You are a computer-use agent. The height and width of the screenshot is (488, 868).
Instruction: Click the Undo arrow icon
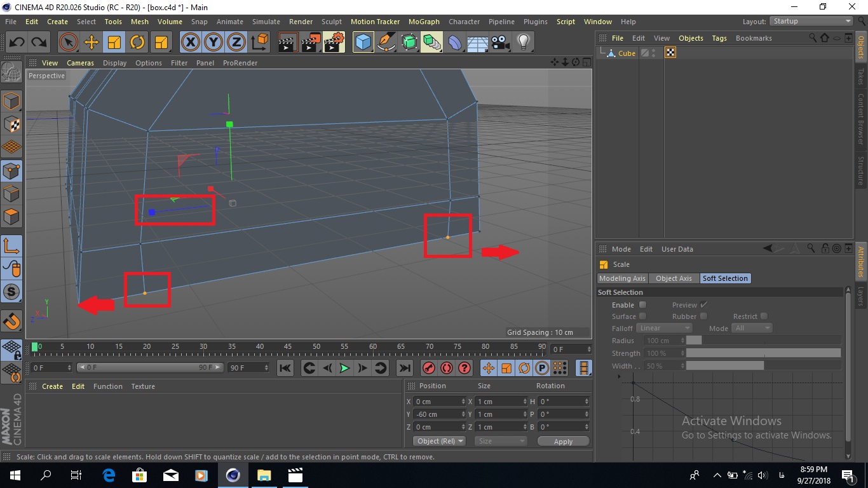(17, 43)
